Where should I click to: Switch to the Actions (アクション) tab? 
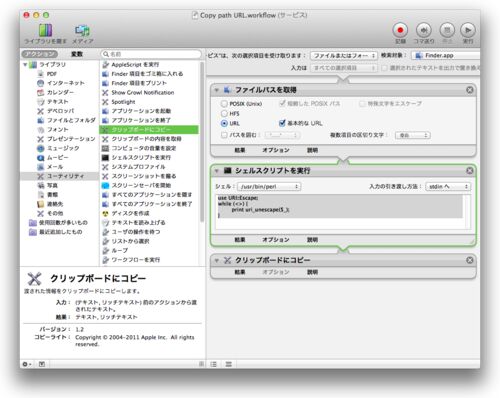[40, 54]
